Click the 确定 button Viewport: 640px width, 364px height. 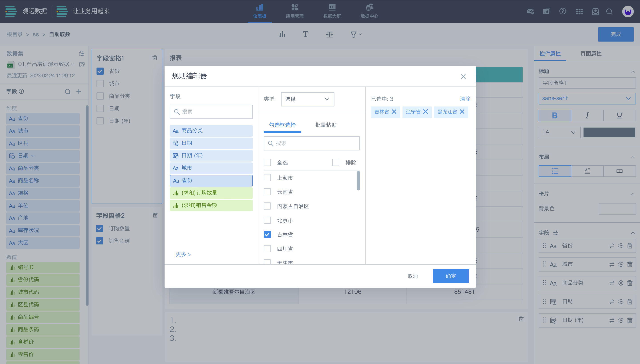[x=451, y=276]
